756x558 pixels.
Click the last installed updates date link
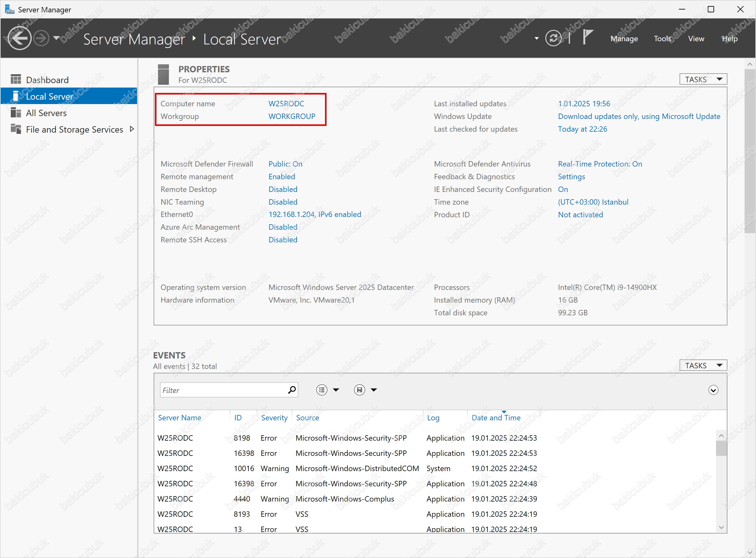pos(584,104)
